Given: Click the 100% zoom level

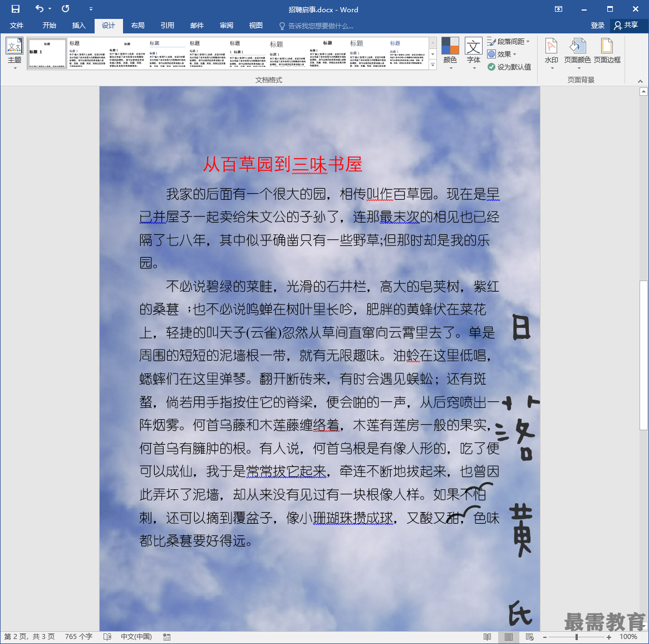Looking at the screenshot, I should pyautogui.click(x=628, y=637).
